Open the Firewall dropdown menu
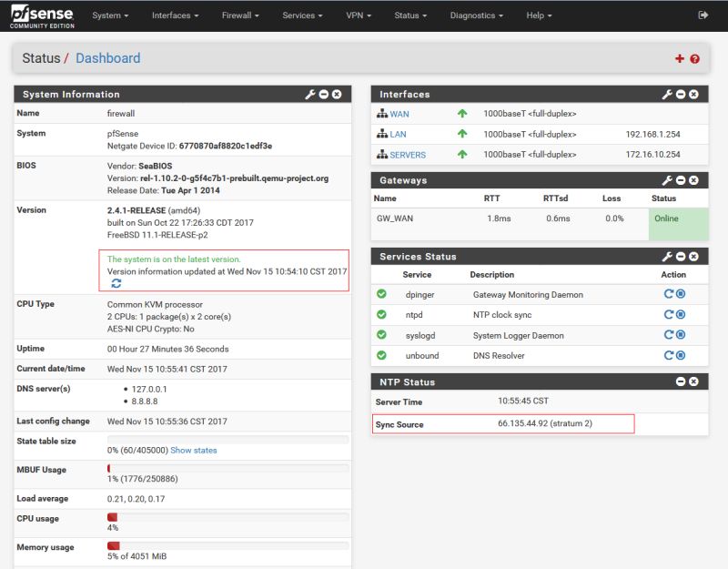This screenshot has height=569, width=728. [x=238, y=15]
